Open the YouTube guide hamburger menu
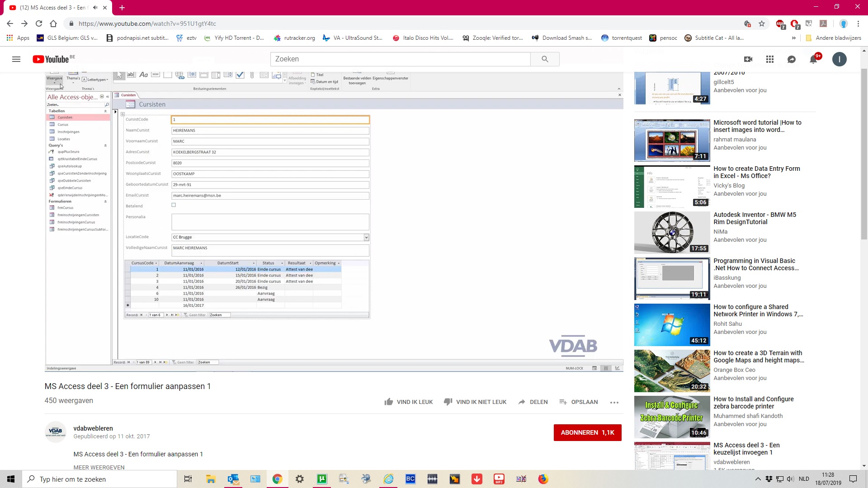The height and width of the screenshot is (488, 868). tap(16, 59)
